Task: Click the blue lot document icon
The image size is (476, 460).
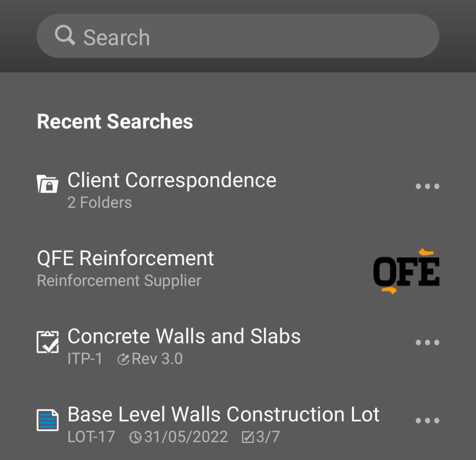Action: (x=48, y=420)
